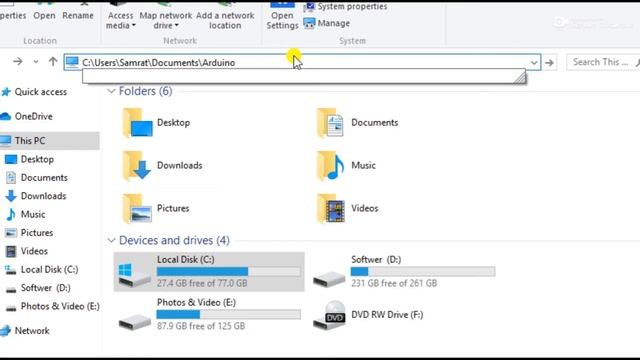Select Softwer (D:) in navigation pane
This screenshot has width=640, height=360.
tap(38, 288)
